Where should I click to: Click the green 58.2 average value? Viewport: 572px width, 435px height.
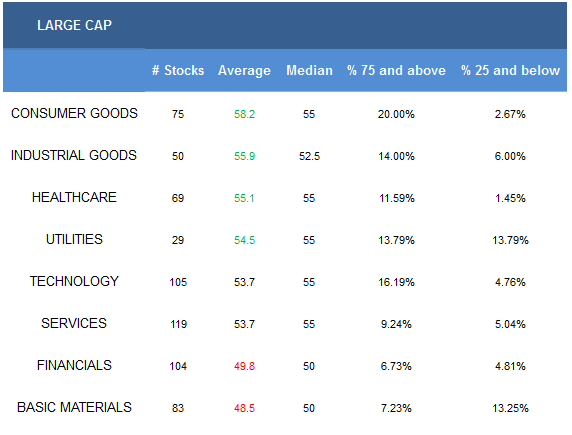pyautogui.click(x=244, y=114)
